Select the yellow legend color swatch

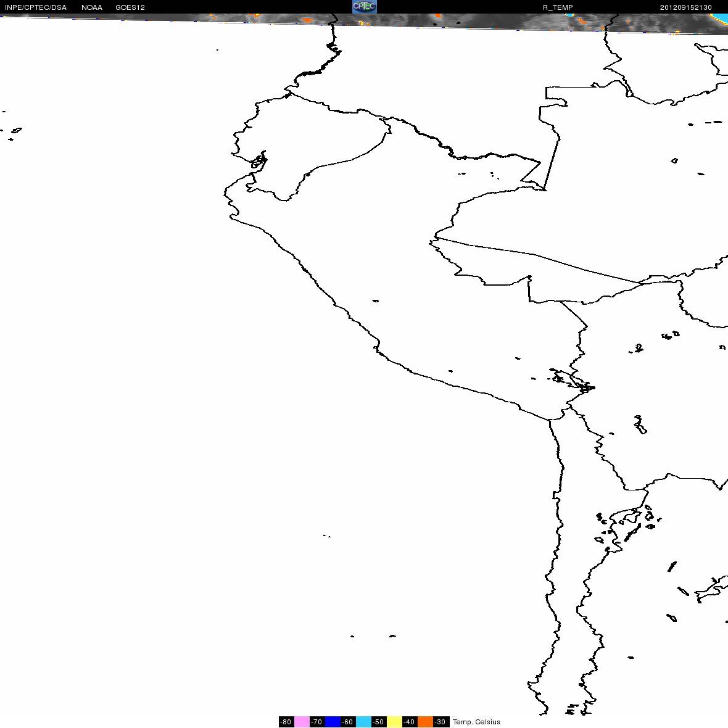tap(395, 721)
